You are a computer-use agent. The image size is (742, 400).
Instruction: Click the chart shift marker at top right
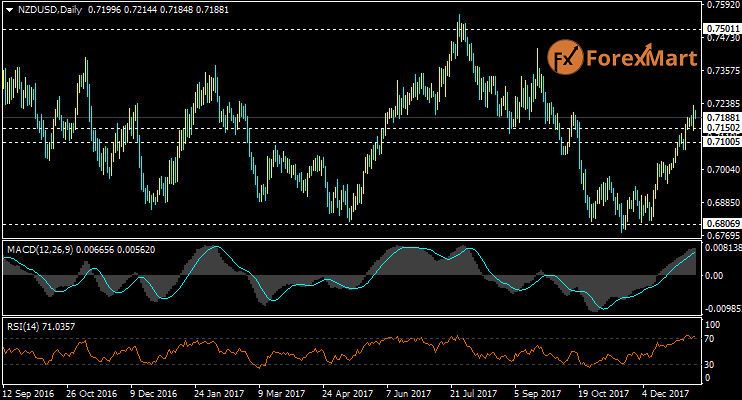[x=690, y=7]
